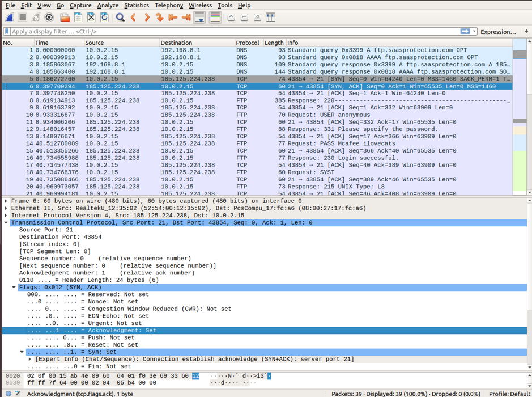Reload the capture file using toolbar icon
532x397 pixels.
[104, 18]
